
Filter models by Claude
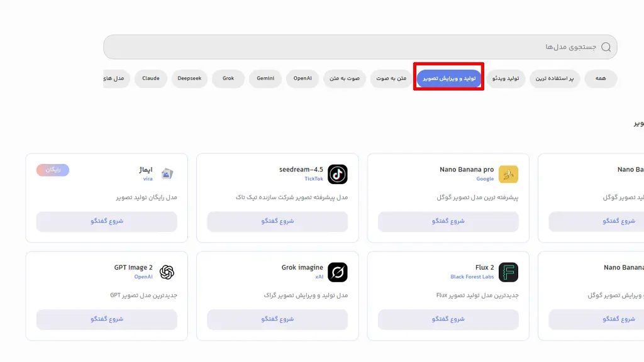tap(151, 79)
